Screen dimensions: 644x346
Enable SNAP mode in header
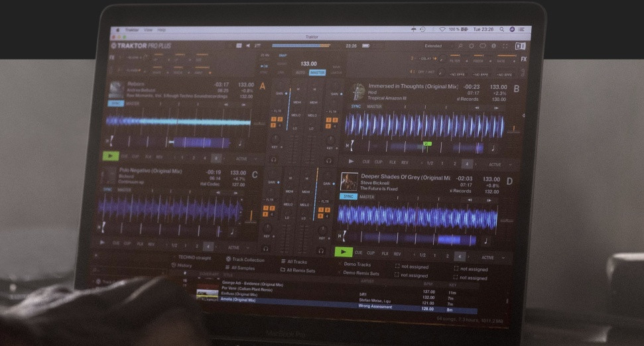283,56
